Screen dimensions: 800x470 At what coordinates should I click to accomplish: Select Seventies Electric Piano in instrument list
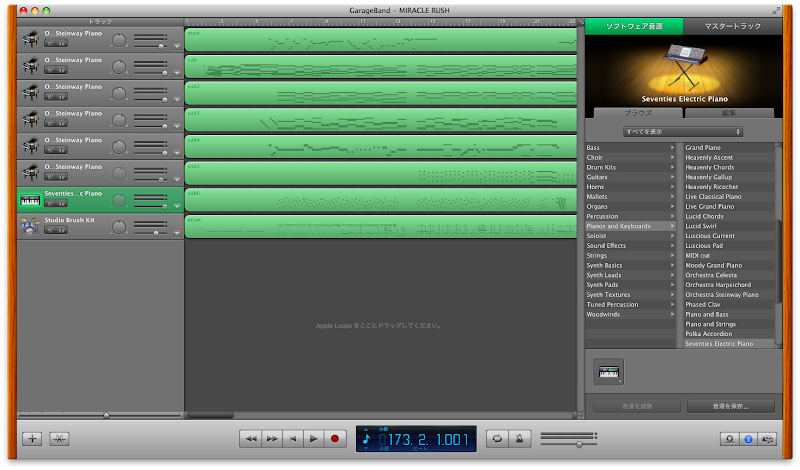729,344
